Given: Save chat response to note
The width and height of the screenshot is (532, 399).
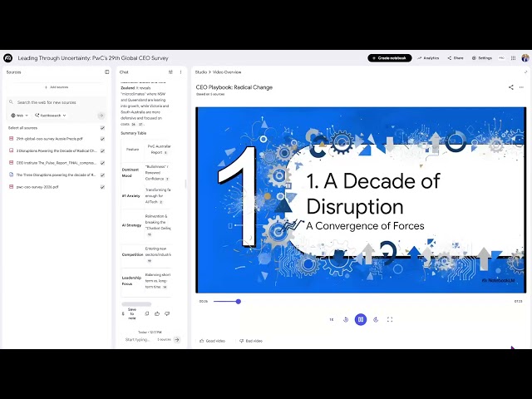Looking at the screenshot, I should [130, 314].
